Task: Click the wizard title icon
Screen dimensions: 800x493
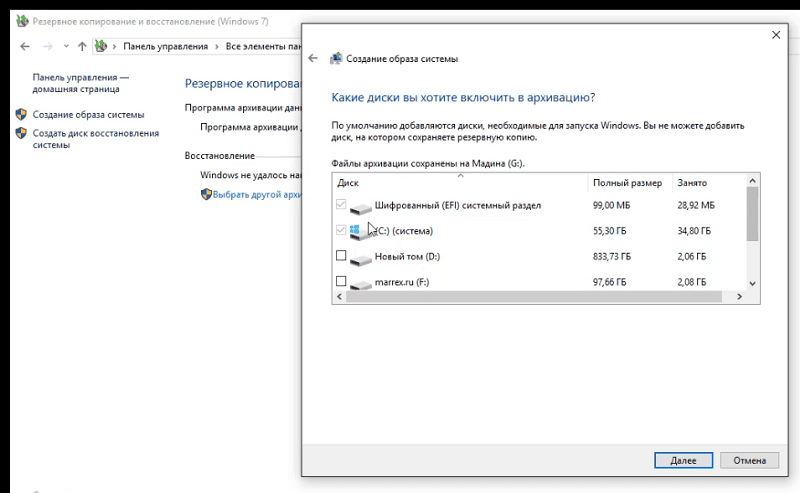Action: [x=336, y=59]
